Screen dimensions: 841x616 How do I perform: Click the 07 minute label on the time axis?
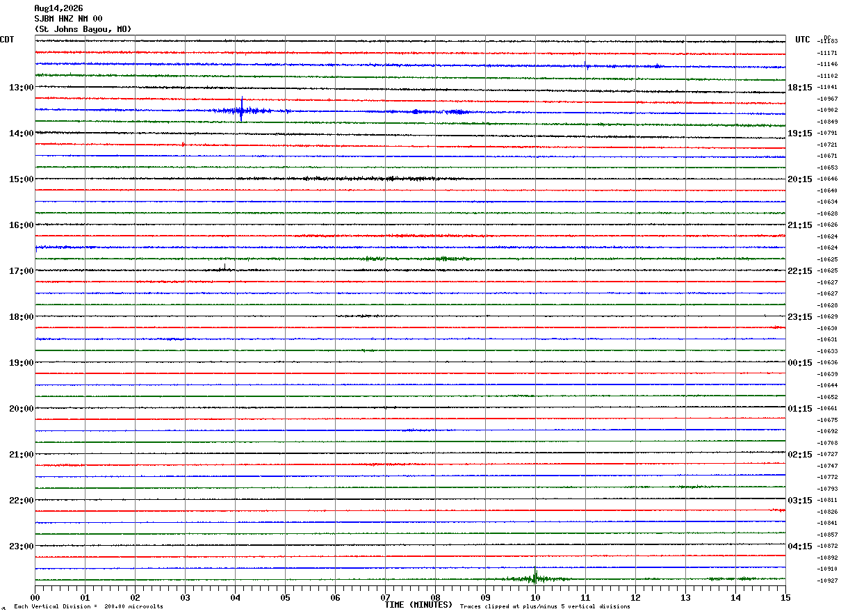point(385,597)
